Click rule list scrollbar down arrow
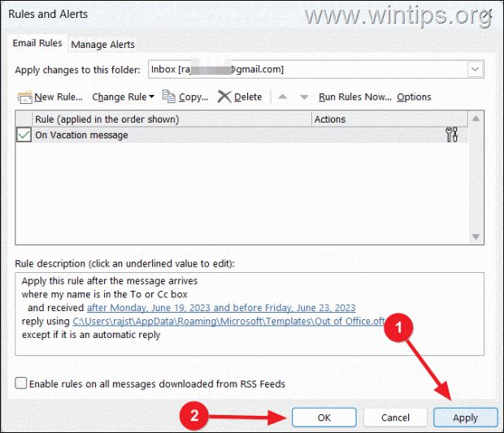This screenshot has height=433, width=504. coord(476,236)
